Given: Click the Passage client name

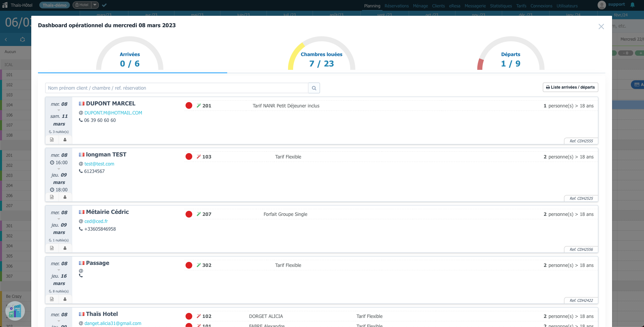Looking at the screenshot, I should click(97, 263).
